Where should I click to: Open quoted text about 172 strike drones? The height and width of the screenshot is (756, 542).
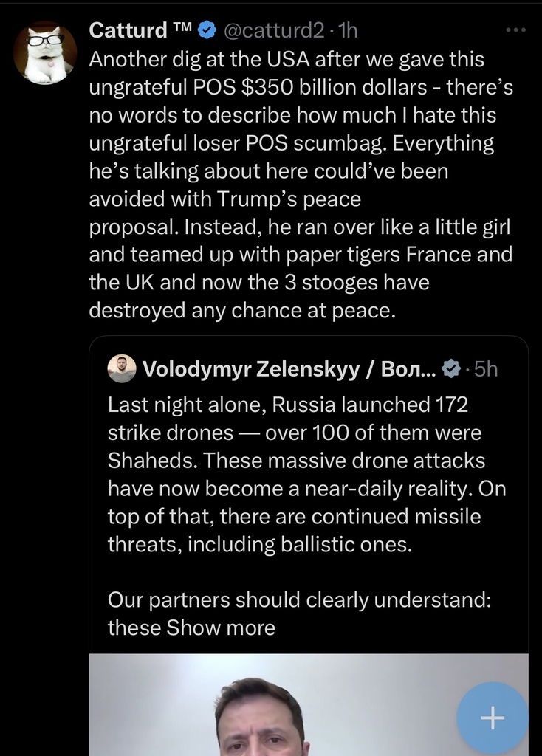click(x=288, y=405)
